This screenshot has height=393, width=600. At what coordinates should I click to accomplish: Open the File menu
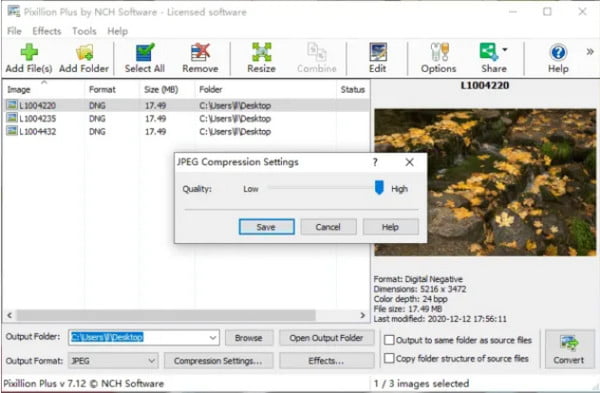pyautogui.click(x=14, y=31)
